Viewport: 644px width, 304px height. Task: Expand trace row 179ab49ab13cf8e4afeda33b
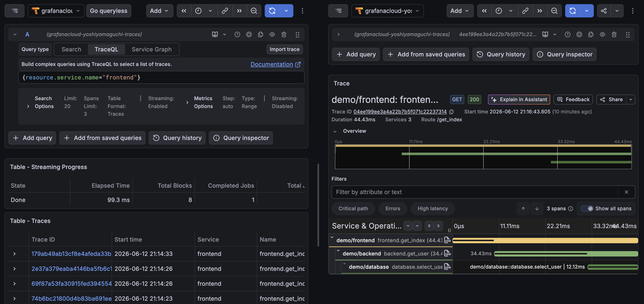15,254
